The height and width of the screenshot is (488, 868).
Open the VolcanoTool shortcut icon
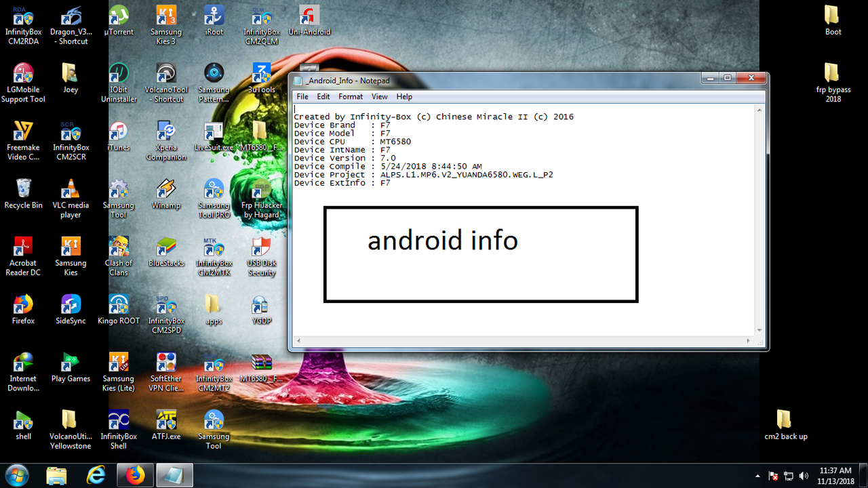(166, 83)
